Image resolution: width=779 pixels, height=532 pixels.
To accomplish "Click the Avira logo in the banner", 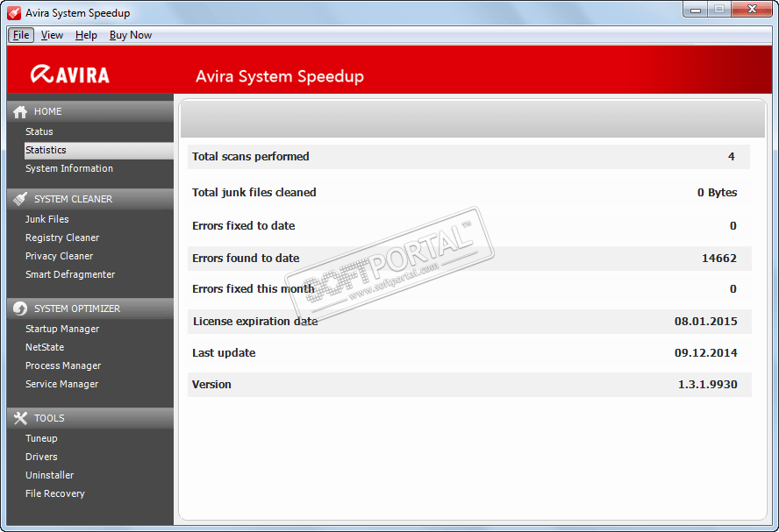I will tap(70, 74).
